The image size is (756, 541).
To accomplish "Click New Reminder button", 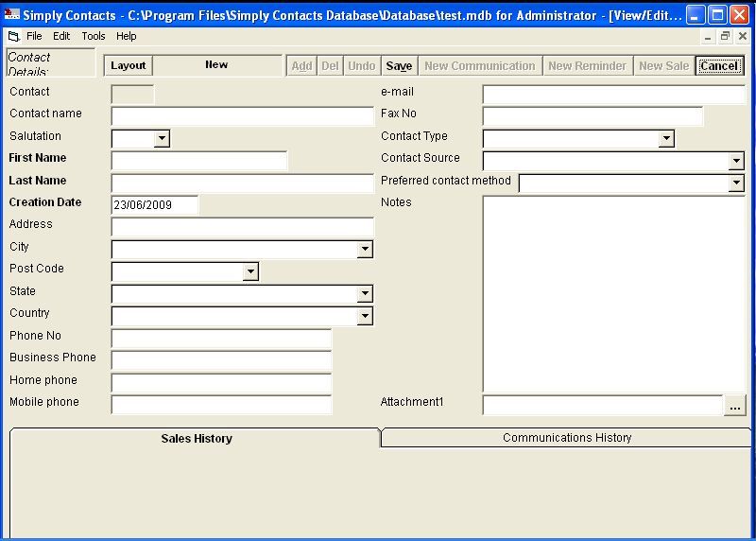I will click(587, 65).
